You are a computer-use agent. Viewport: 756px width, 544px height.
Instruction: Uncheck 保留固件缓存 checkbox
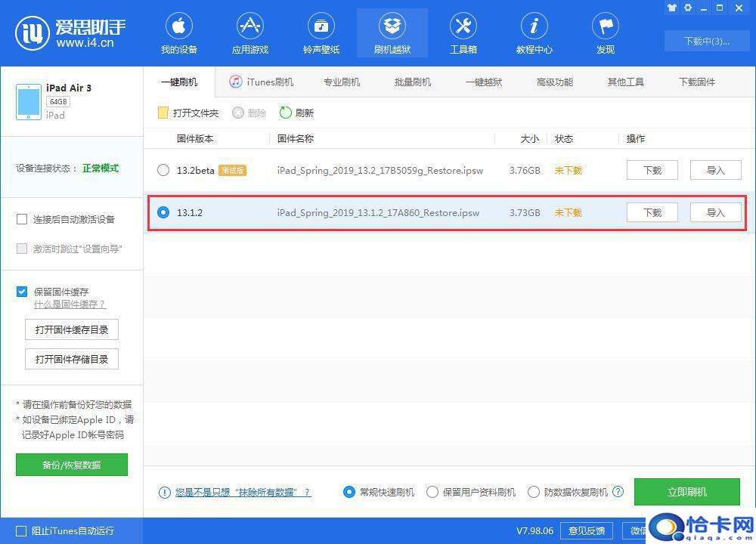coord(22,292)
